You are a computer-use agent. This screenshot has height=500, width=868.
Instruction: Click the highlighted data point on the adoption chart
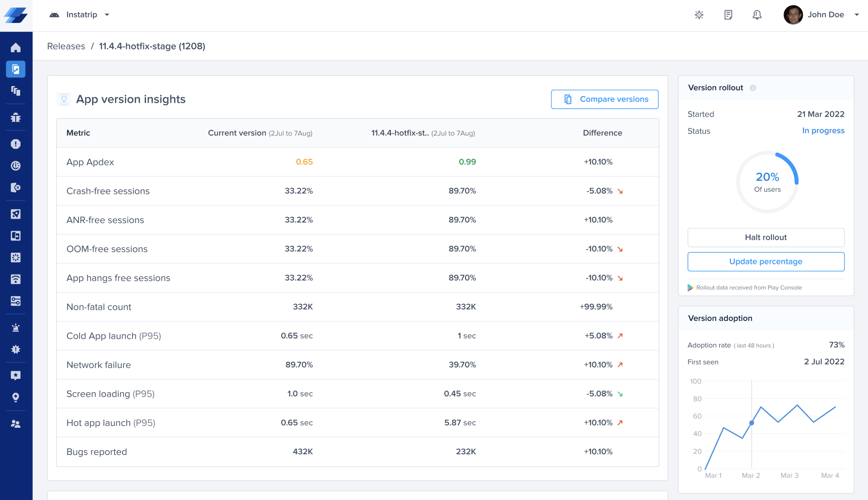pyautogui.click(x=752, y=423)
